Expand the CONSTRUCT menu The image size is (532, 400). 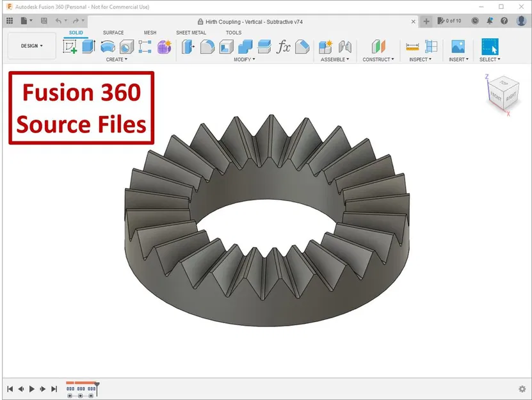pos(378,60)
